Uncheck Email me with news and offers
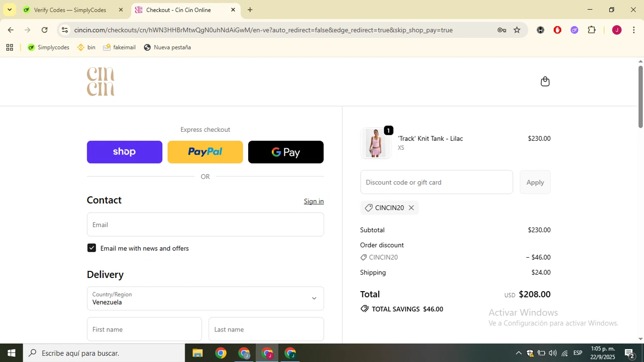644x362 pixels. [91, 248]
